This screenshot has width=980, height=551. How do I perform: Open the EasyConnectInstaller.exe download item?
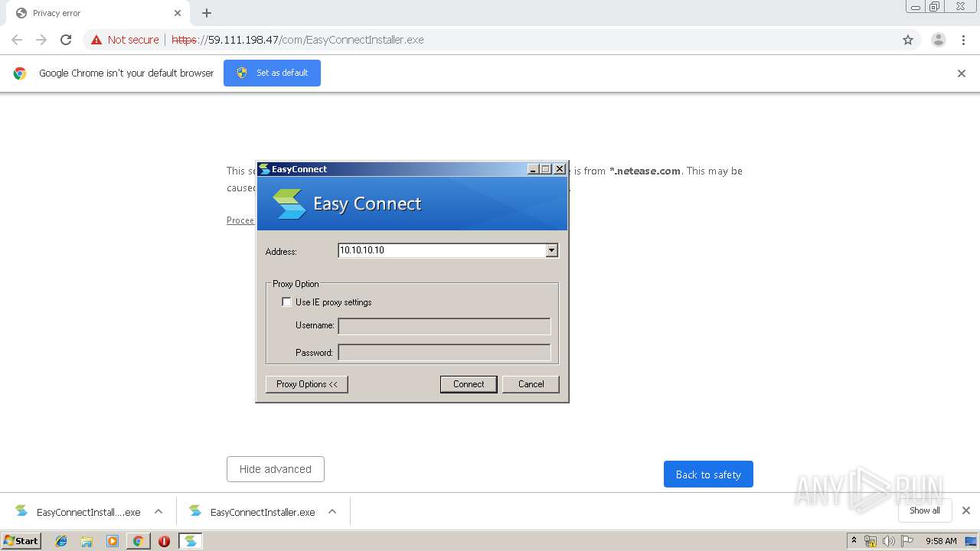252,512
